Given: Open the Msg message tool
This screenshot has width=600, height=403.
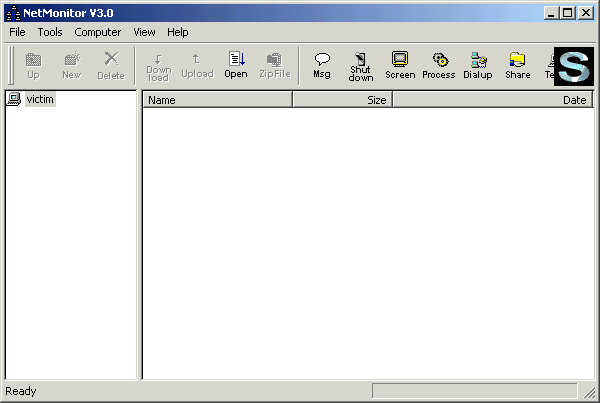Looking at the screenshot, I should pyautogui.click(x=322, y=65).
